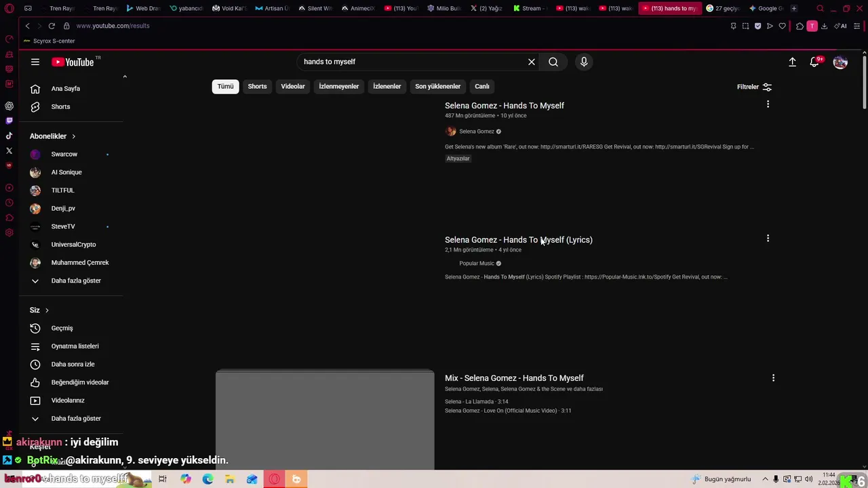The height and width of the screenshot is (488, 868).
Task: Select the Canlı filter chip
Action: click(x=482, y=86)
